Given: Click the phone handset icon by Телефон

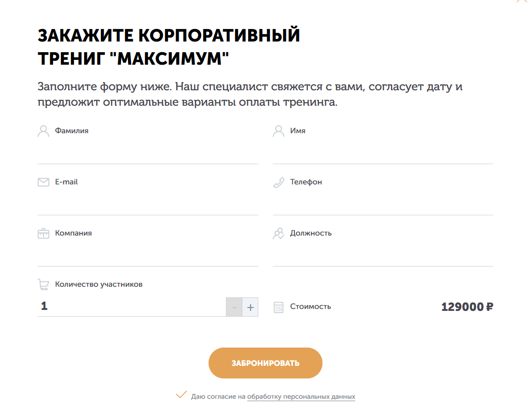Looking at the screenshot, I should [279, 182].
